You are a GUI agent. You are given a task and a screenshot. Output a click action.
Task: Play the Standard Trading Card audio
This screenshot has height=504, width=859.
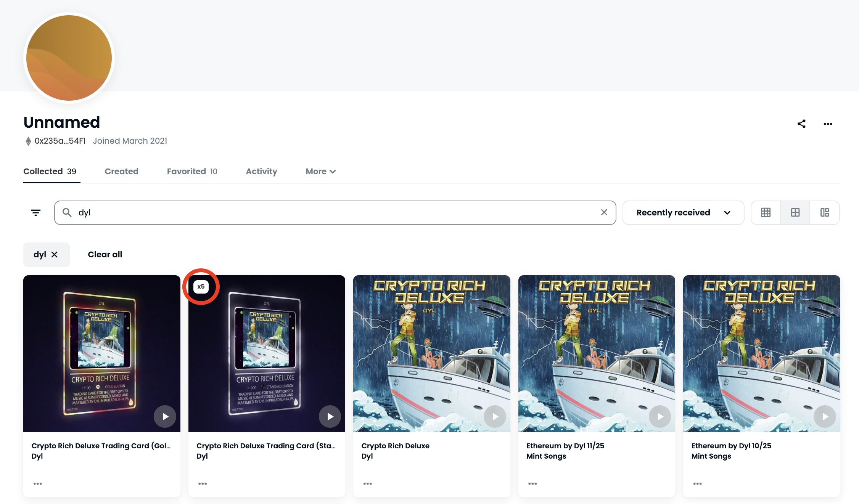pos(330,416)
